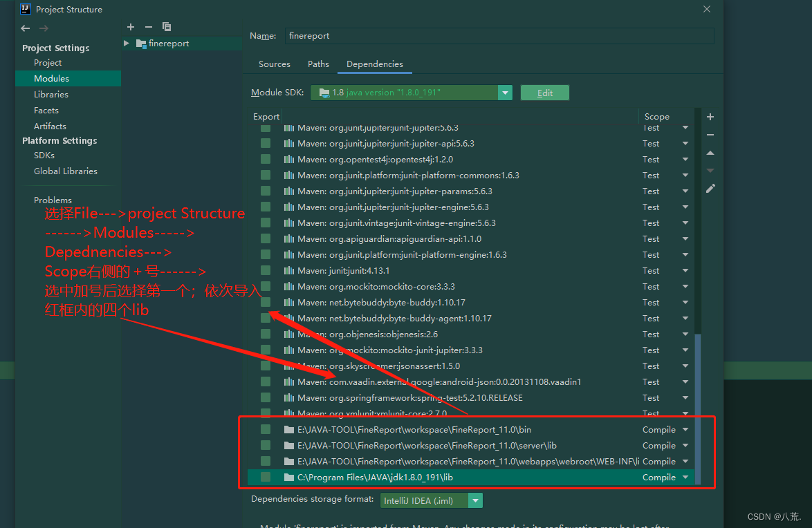Open scope dropdown for junit:junit:4.13.1
Screen dimensions: 812x528
(x=685, y=271)
